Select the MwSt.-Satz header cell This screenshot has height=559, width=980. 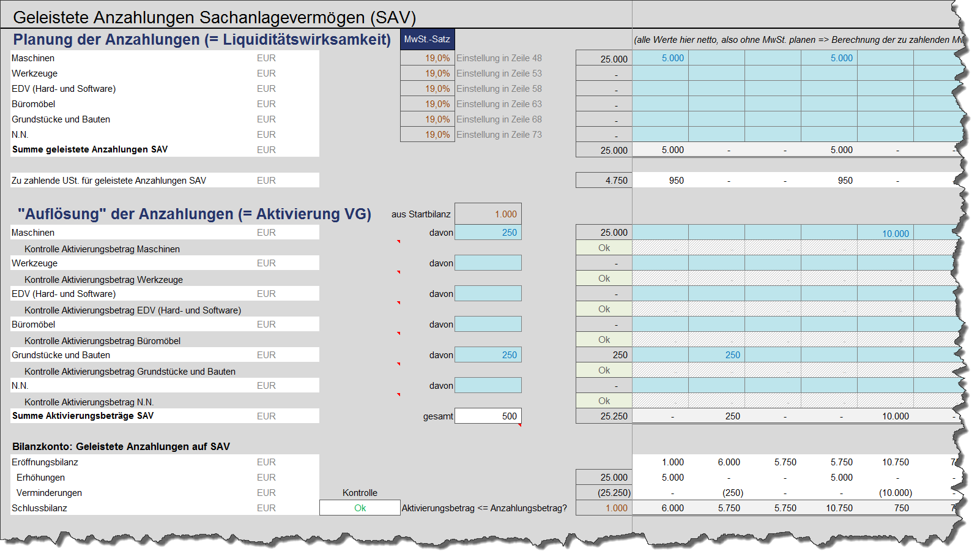(x=427, y=39)
